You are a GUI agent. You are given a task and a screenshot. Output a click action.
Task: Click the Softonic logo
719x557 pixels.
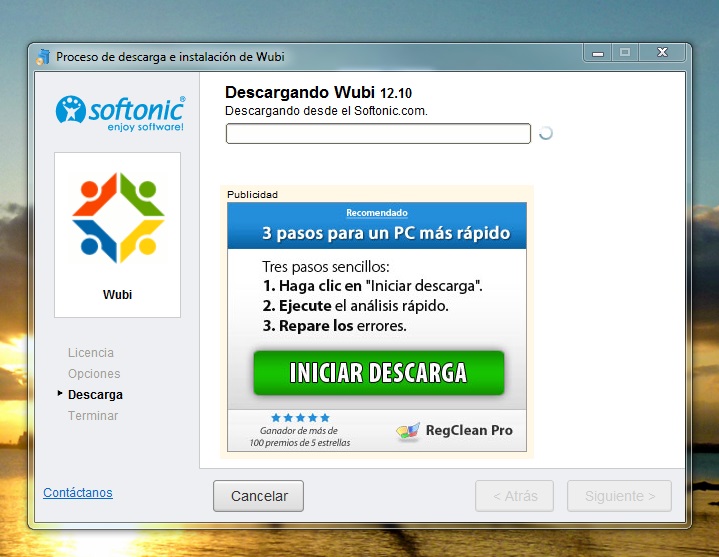pyautogui.click(x=120, y=114)
